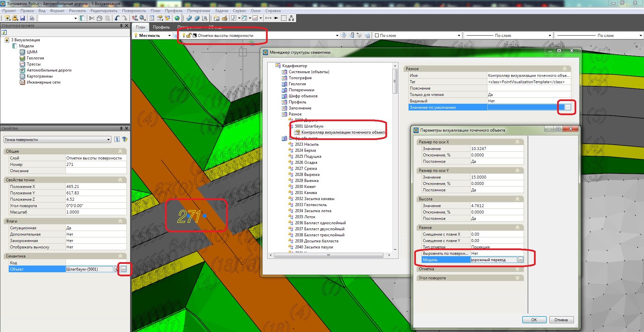Select 5001 Шлагбаум in the semantic tree
This screenshot has width=644, height=332.
(x=309, y=126)
